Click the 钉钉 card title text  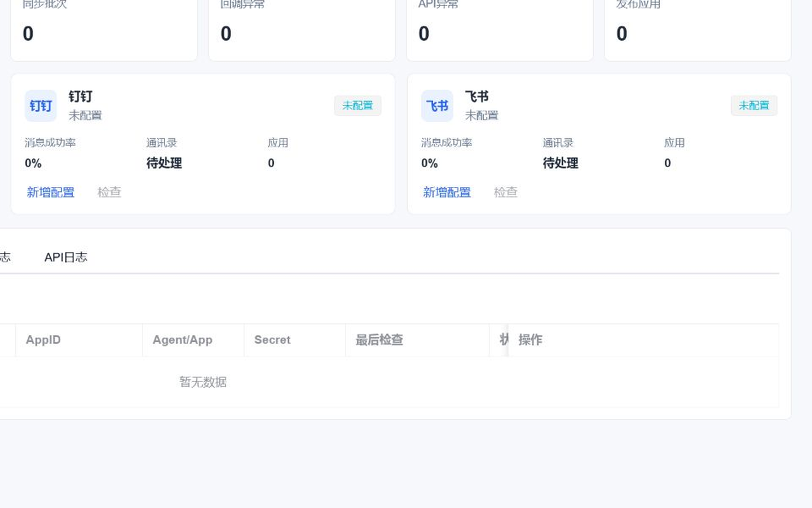coord(81,97)
